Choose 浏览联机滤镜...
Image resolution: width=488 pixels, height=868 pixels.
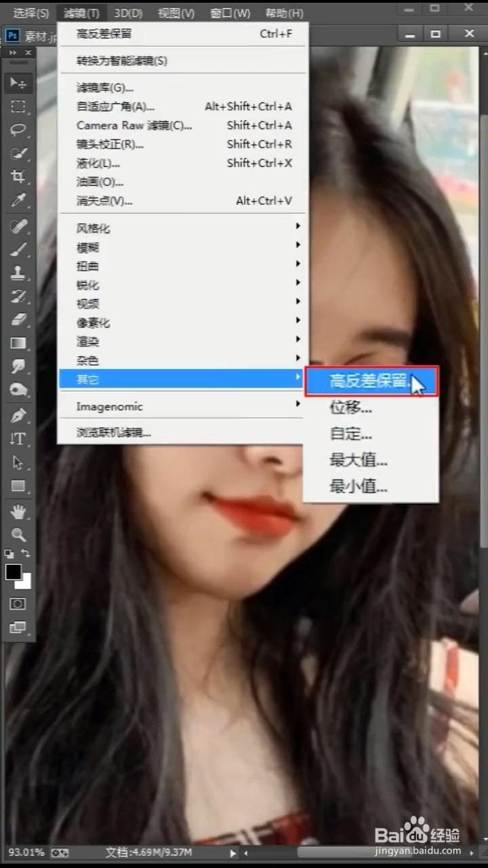click(x=183, y=433)
